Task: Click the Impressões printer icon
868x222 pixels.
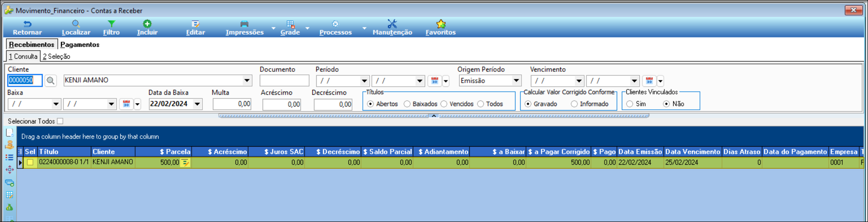Action: 244,24
